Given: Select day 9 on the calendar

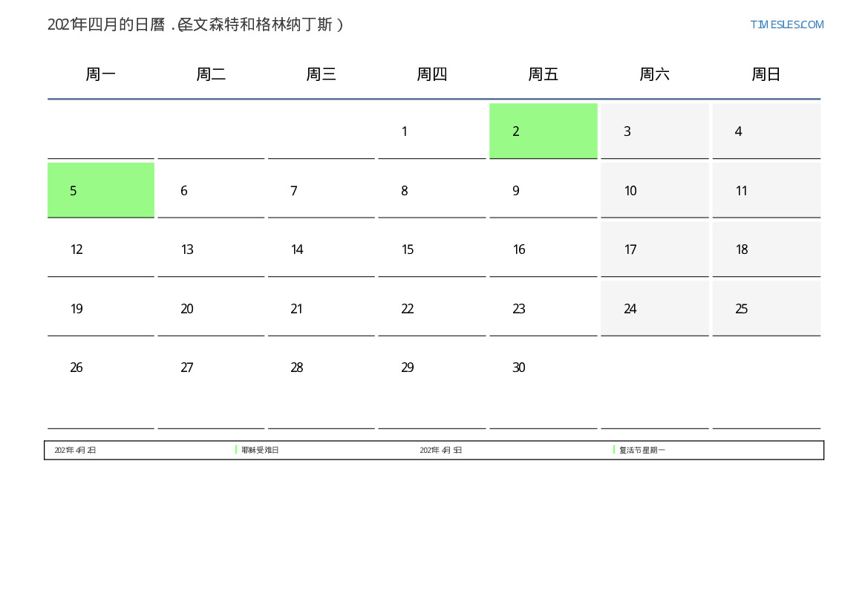Looking at the screenshot, I should [543, 191].
